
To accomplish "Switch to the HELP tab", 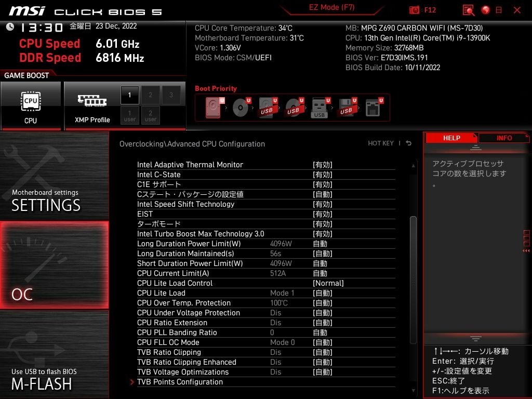I will pyautogui.click(x=451, y=138).
